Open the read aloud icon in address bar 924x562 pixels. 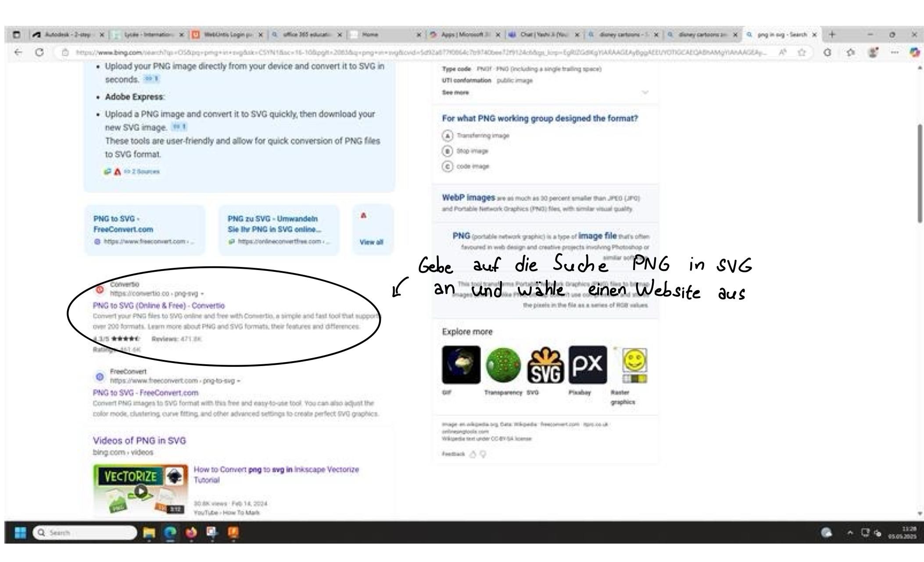click(x=783, y=53)
